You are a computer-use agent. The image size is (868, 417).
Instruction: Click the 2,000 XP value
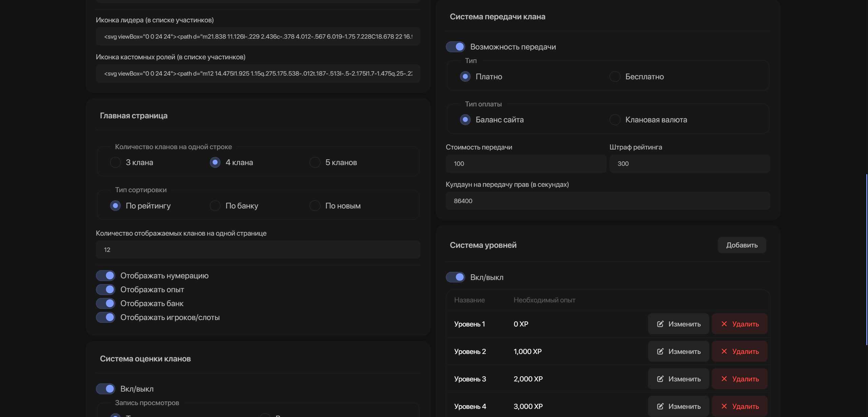528,379
